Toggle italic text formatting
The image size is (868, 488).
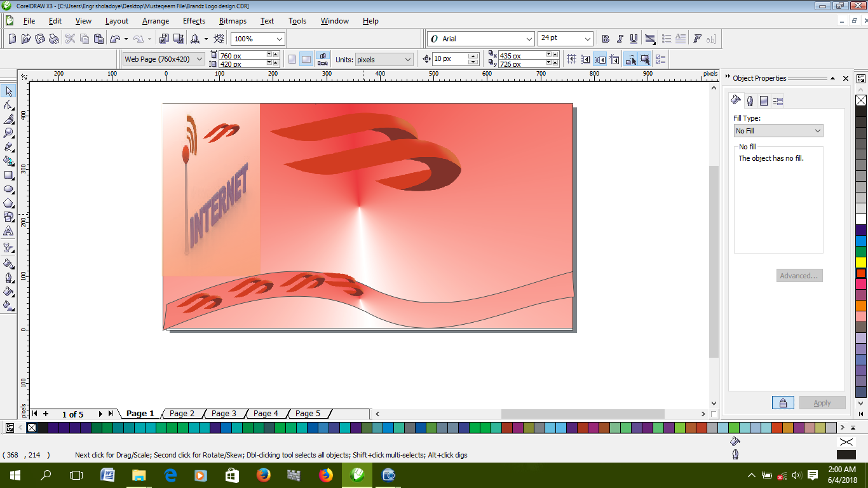(x=620, y=38)
